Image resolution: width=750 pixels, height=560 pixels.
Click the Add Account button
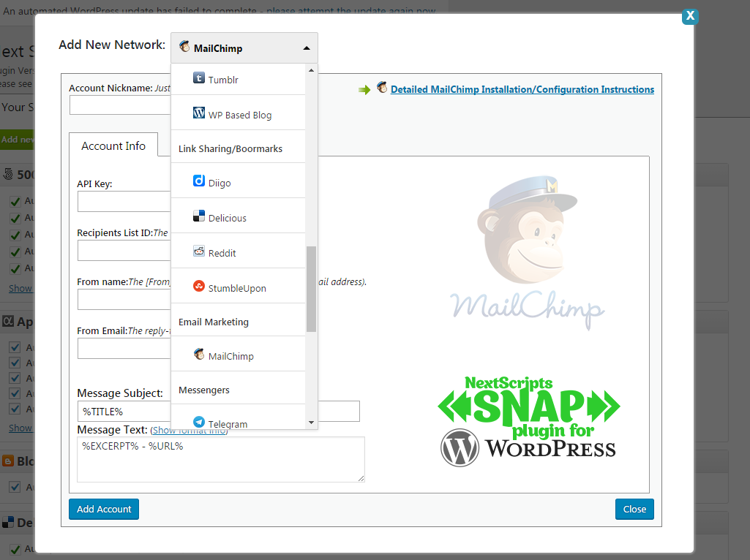pyautogui.click(x=104, y=509)
